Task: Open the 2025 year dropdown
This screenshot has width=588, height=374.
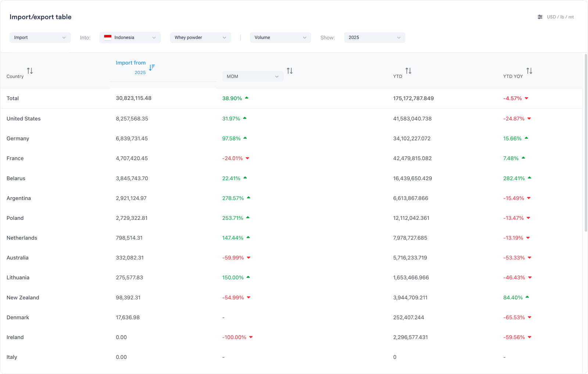Action: (x=374, y=37)
